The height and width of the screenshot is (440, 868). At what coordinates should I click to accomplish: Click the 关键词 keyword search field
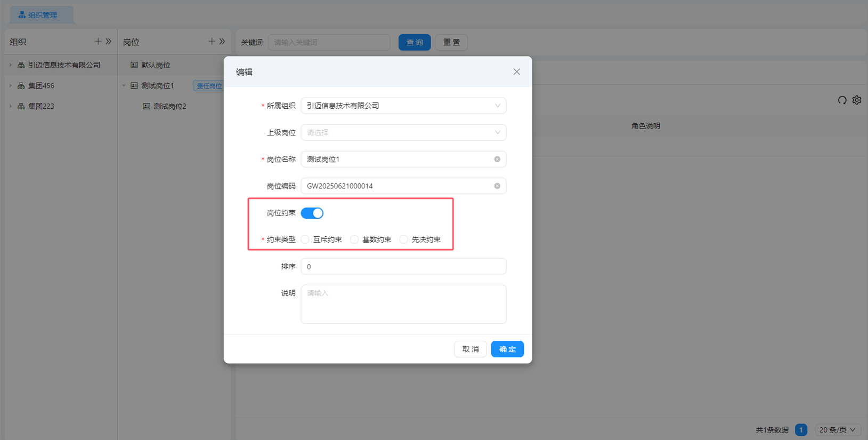click(x=329, y=43)
